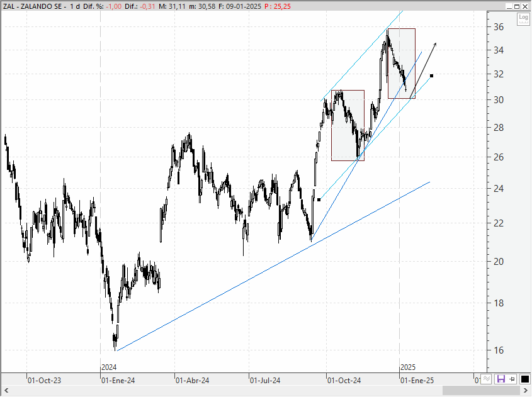This screenshot has height=397, width=532.
Task: Click the '01-Oct-24' date label
Action: point(344,381)
